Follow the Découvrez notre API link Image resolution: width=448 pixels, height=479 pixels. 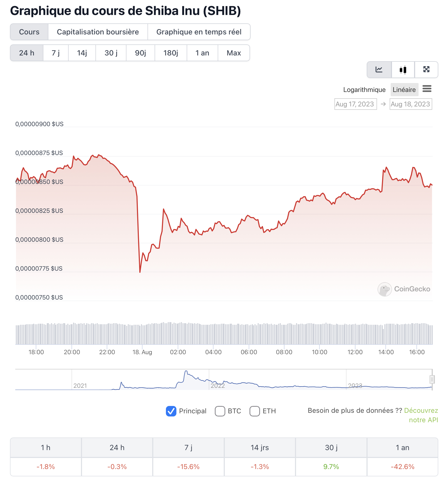[421, 411]
